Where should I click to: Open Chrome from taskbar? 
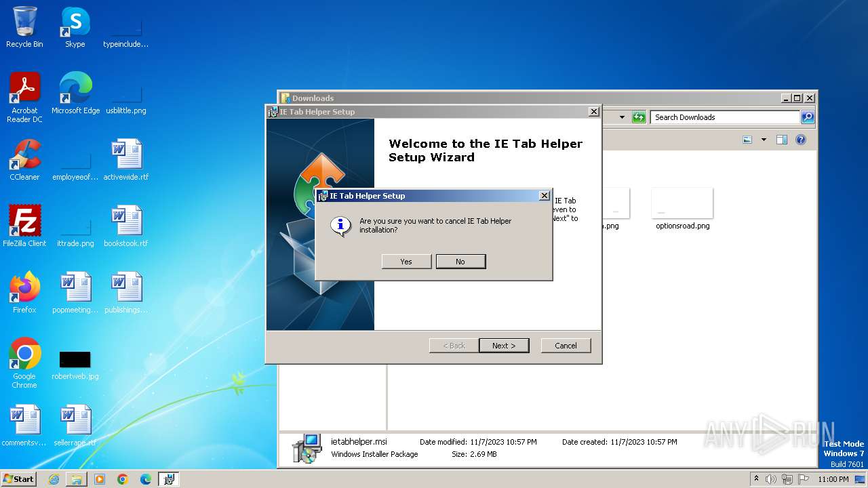coord(123,479)
